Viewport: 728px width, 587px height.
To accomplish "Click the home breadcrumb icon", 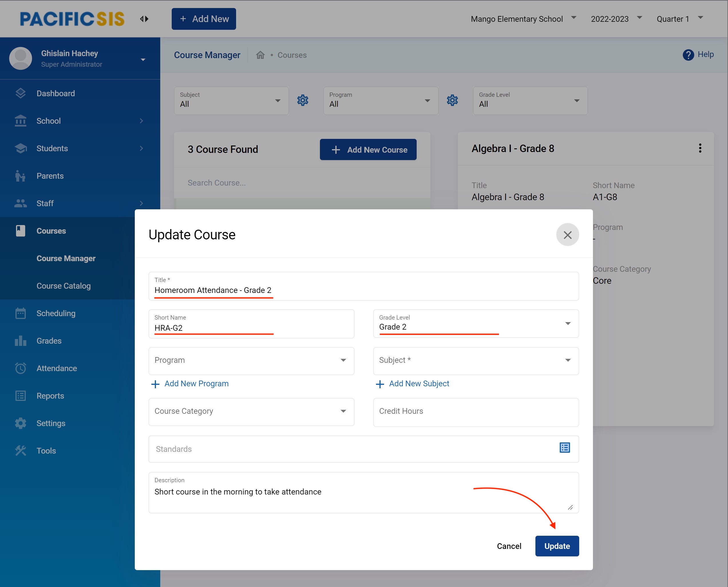I will pos(260,55).
